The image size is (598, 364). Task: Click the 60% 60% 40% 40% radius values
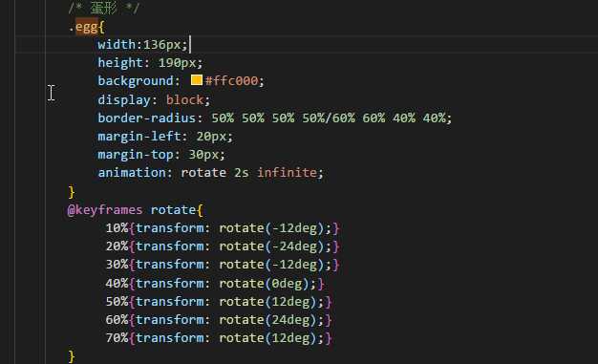(x=389, y=118)
